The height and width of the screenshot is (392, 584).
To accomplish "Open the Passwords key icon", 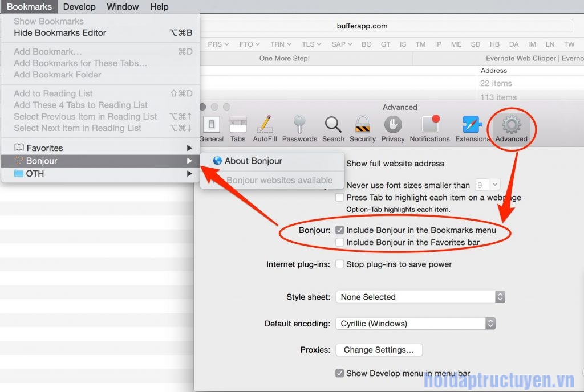I will 299,125.
